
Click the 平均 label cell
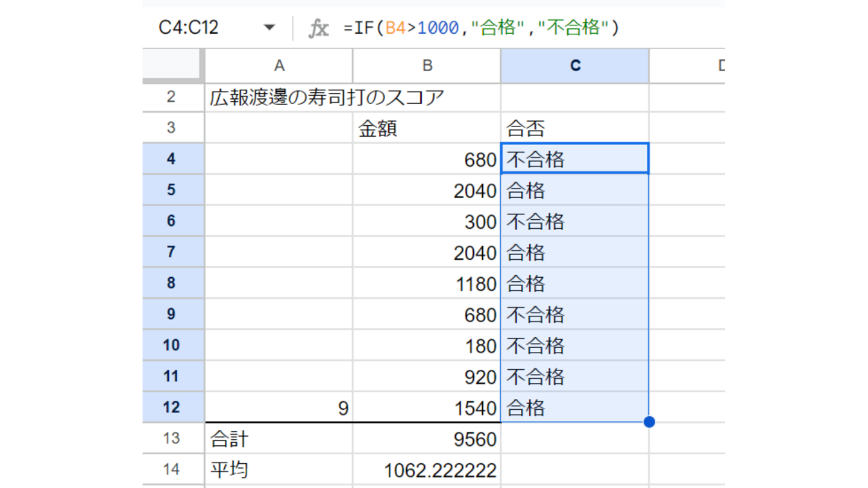(278, 469)
